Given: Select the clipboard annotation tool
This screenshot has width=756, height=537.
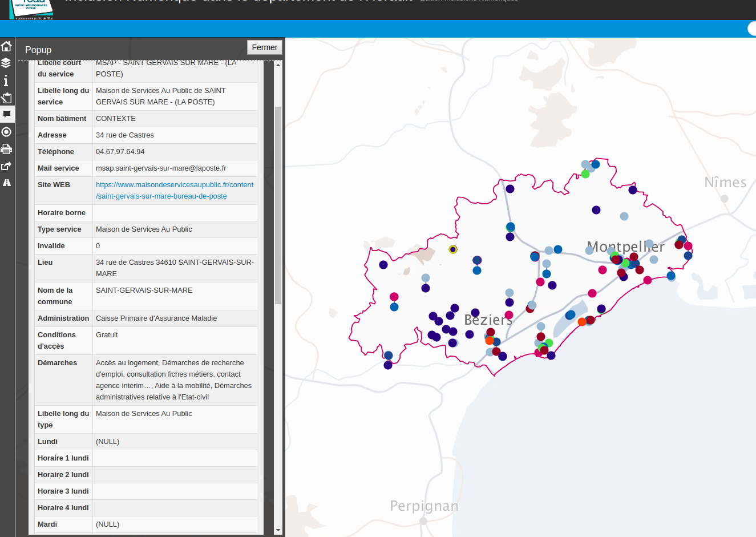Looking at the screenshot, I should [6, 98].
